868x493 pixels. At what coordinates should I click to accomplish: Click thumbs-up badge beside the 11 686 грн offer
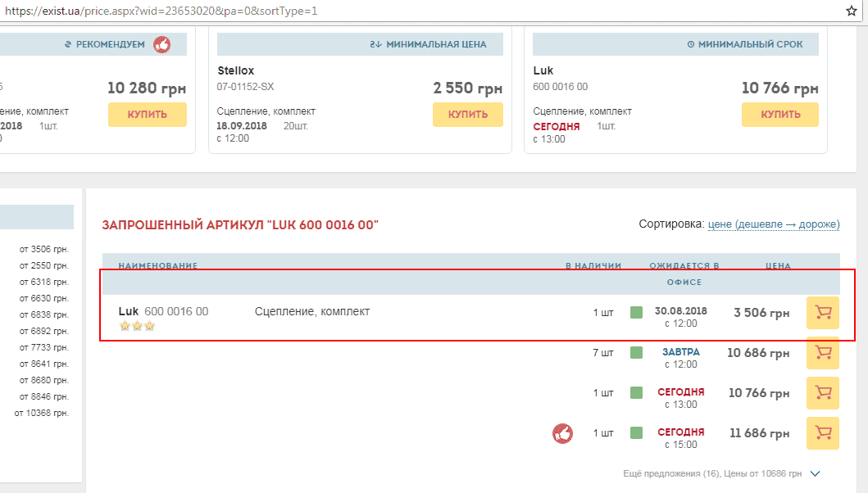click(x=562, y=433)
